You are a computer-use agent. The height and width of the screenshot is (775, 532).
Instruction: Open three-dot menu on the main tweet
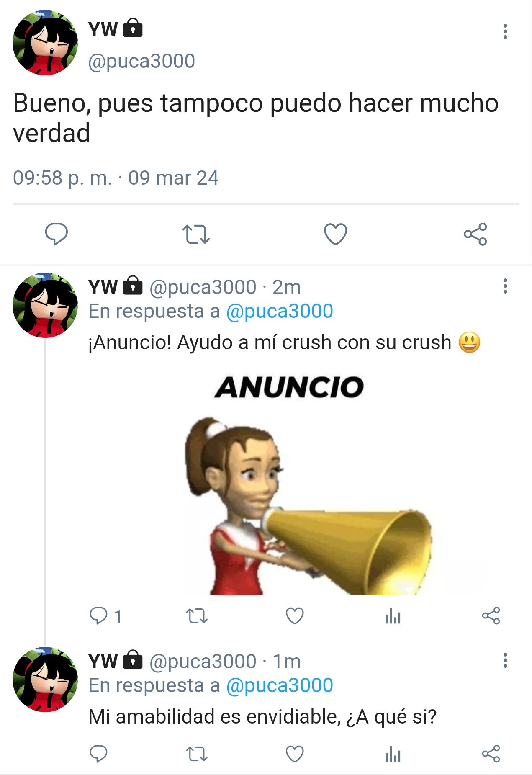505,31
